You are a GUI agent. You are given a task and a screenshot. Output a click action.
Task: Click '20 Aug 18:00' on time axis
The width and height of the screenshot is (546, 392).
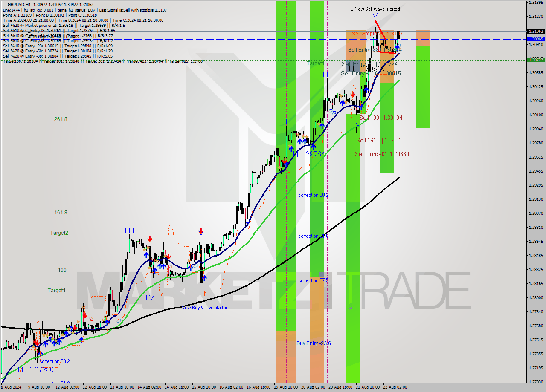pyautogui.click(x=340, y=388)
